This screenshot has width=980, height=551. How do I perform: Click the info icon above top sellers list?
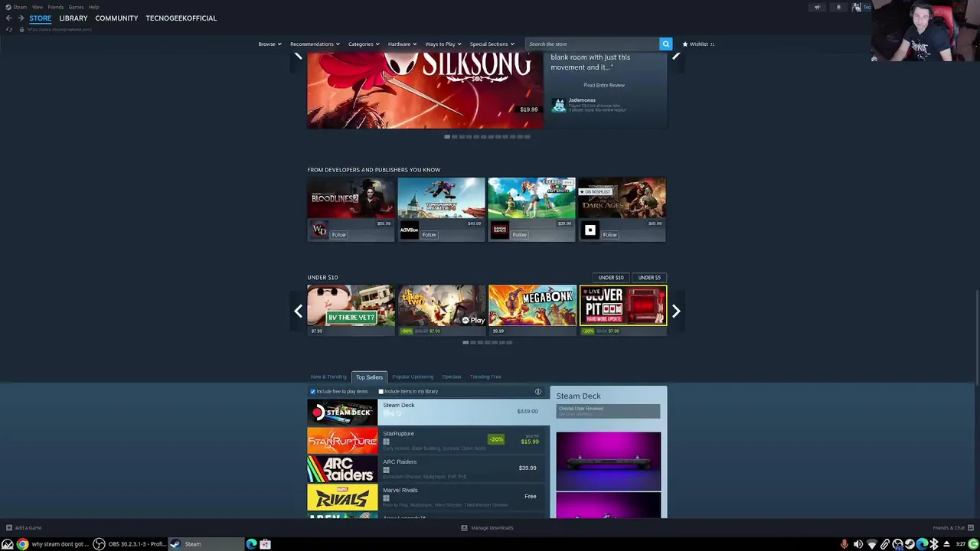click(538, 391)
